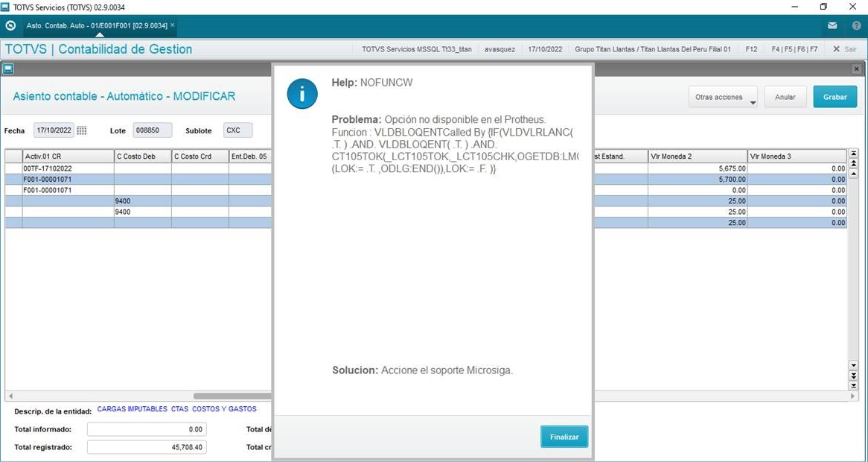Minimize the TOTVS Servicios window

coord(795,7)
